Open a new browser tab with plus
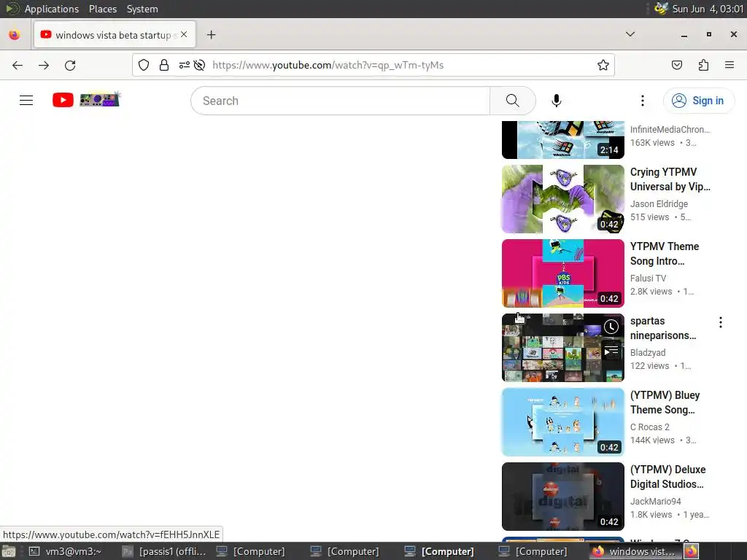 pyautogui.click(x=211, y=35)
